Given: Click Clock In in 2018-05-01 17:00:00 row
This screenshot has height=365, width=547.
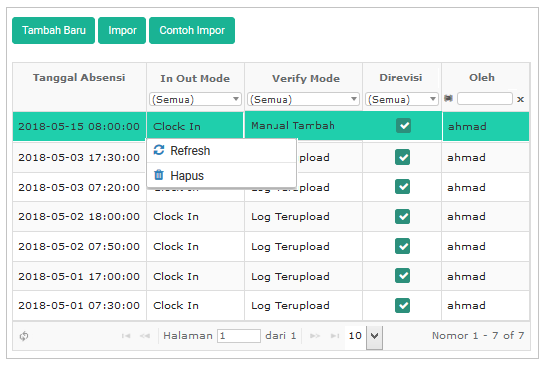Looking at the screenshot, I should (176, 276).
